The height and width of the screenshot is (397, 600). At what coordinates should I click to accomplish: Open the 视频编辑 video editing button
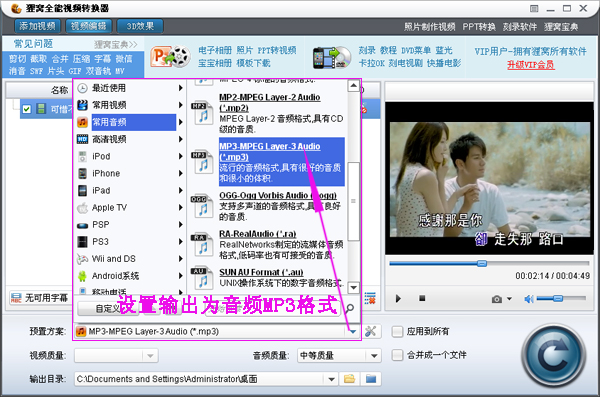tap(88, 26)
